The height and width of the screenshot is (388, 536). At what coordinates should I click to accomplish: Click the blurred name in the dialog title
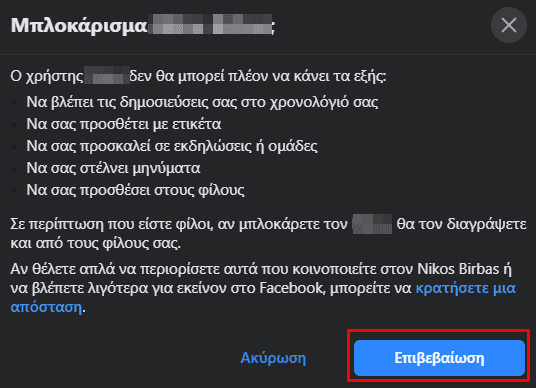[x=212, y=25]
